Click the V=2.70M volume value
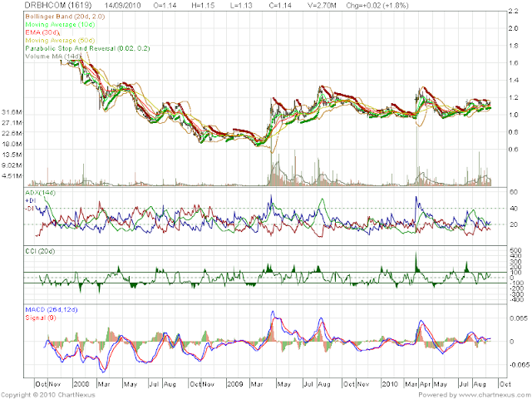 322,6
